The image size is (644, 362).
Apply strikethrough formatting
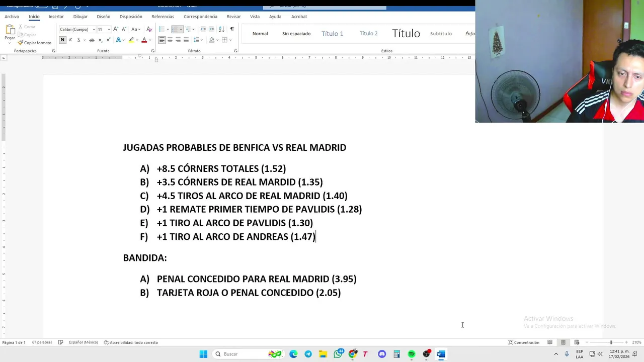[x=92, y=40]
